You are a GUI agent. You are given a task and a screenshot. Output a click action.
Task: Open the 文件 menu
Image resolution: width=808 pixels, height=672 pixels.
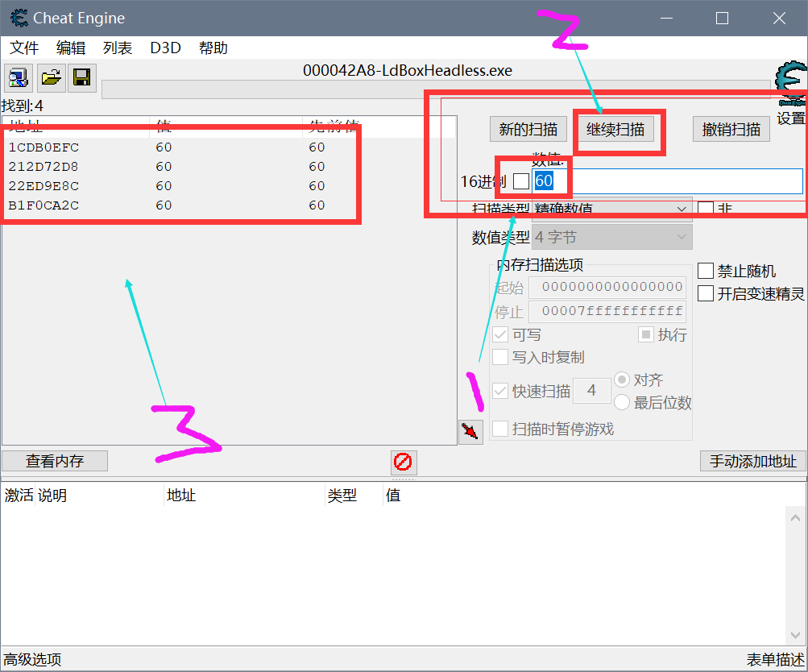(x=24, y=48)
